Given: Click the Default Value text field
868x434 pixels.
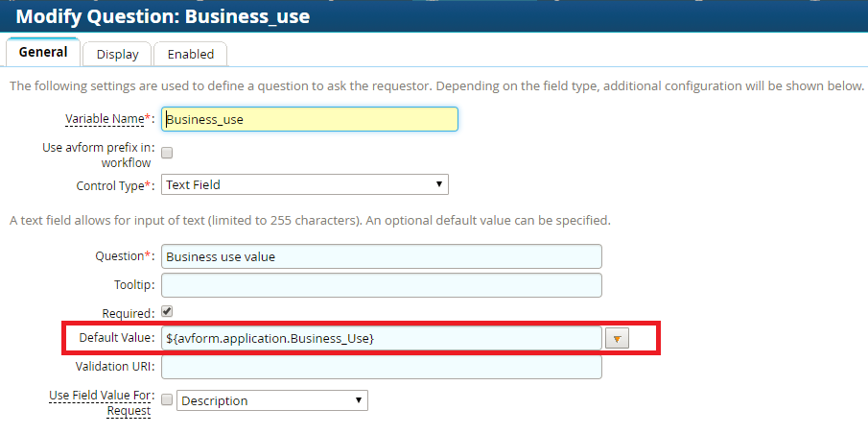Looking at the screenshot, I should pyautogui.click(x=381, y=338).
